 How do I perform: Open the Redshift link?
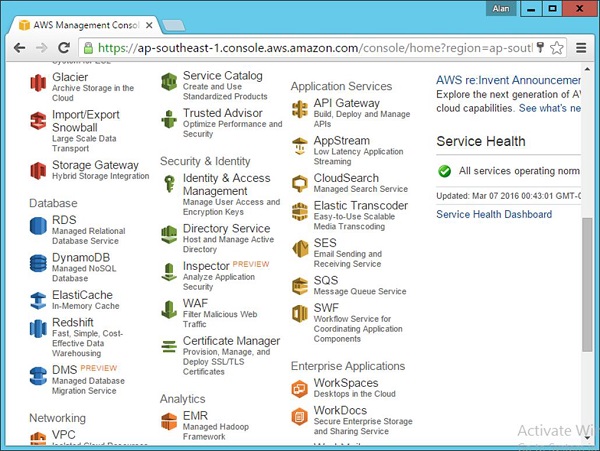(x=73, y=322)
